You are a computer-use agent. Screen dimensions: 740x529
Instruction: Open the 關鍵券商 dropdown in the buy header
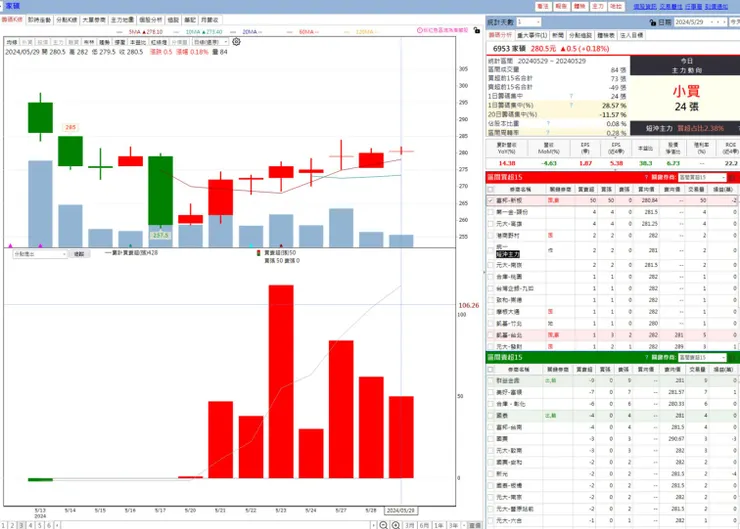tap(702, 177)
